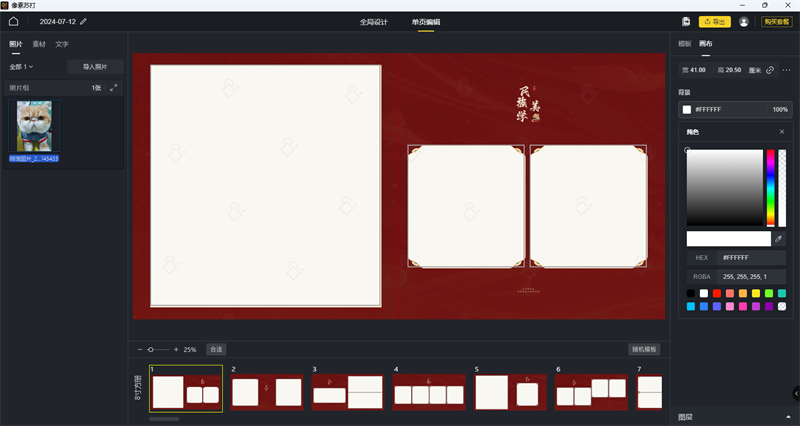Open the user account avatar
800x426 pixels.
click(x=744, y=22)
